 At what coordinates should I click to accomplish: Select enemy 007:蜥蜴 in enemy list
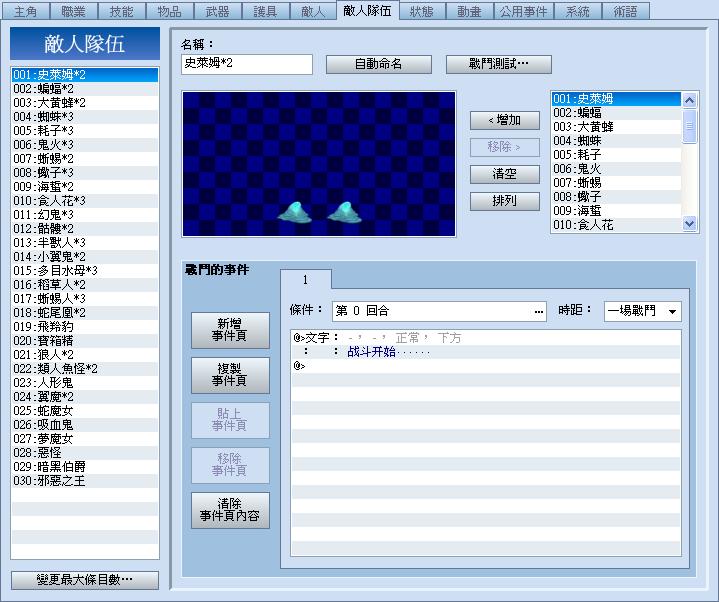point(616,183)
